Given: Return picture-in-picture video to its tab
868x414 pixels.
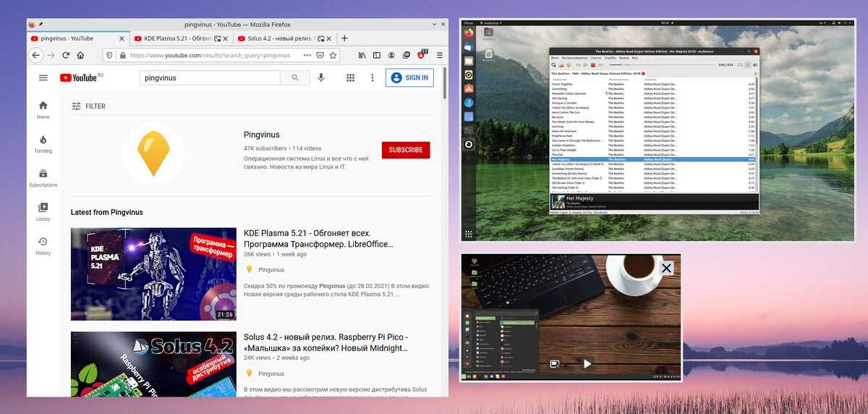Looking at the screenshot, I should pyautogui.click(x=555, y=363).
